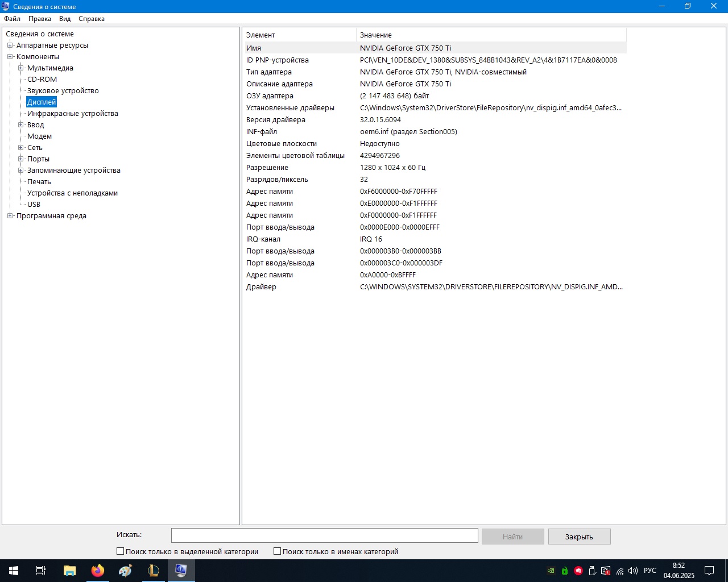Select the CD-ROM tree item
The height and width of the screenshot is (582, 728).
point(42,80)
